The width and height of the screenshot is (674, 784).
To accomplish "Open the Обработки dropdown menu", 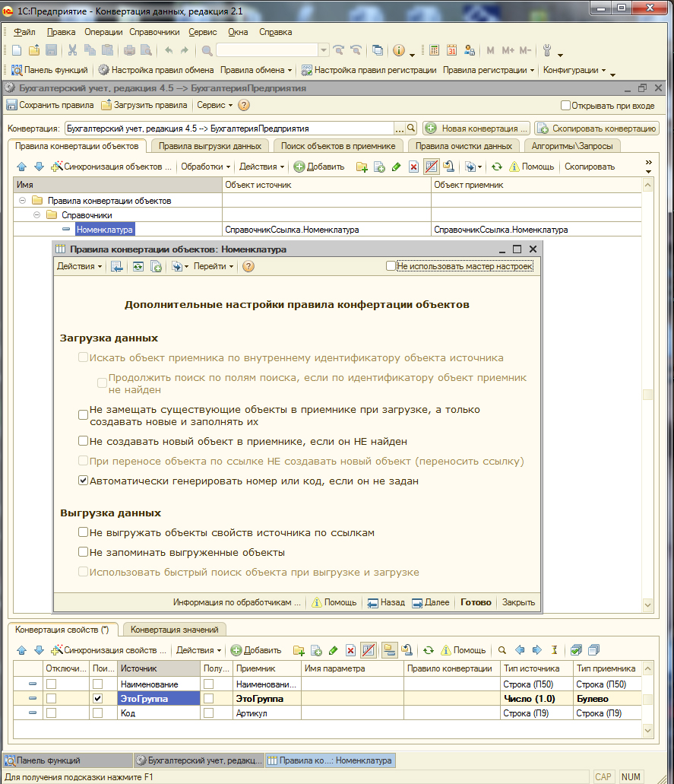I will pyautogui.click(x=205, y=167).
